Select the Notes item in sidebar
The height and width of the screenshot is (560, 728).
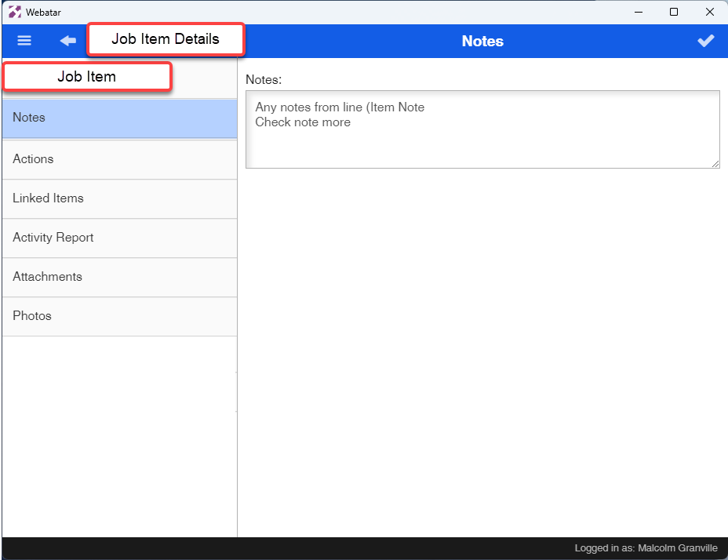tap(120, 118)
